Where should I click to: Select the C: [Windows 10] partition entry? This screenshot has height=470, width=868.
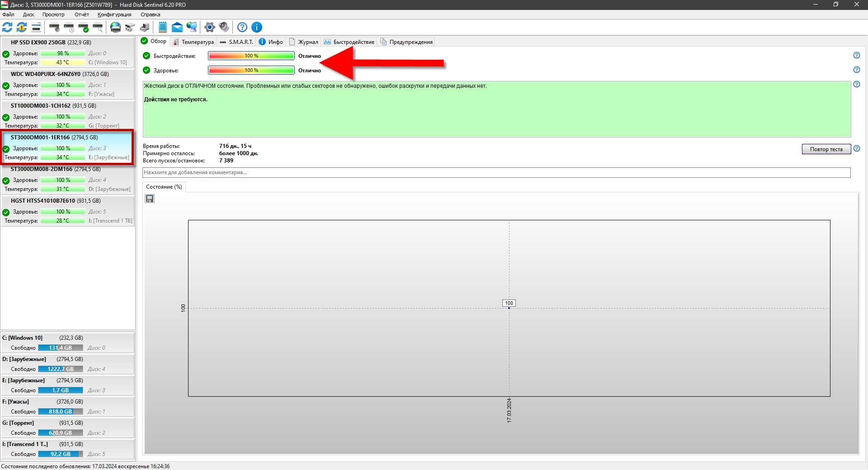pyautogui.click(x=68, y=342)
